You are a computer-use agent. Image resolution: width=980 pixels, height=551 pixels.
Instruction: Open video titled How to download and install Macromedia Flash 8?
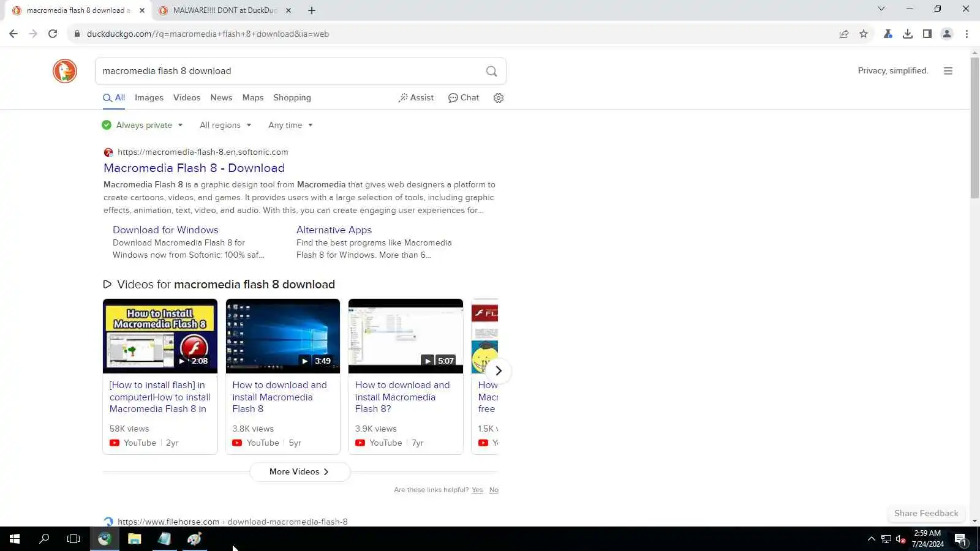point(402,397)
